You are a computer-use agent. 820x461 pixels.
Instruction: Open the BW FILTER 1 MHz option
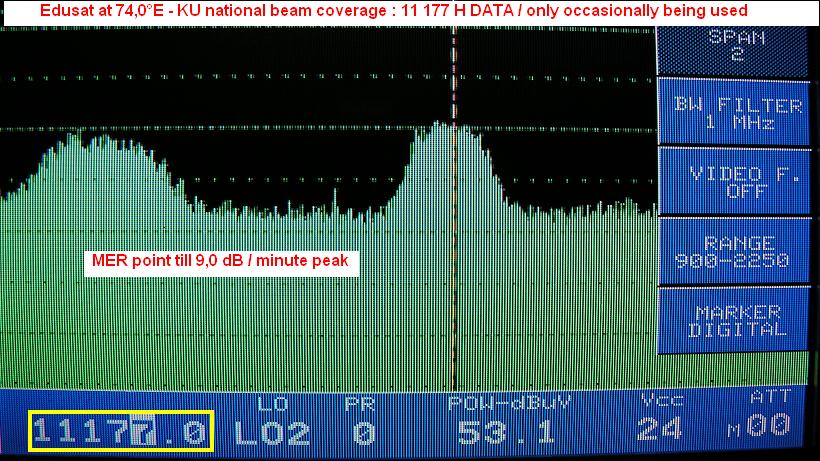(x=734, y=112)
